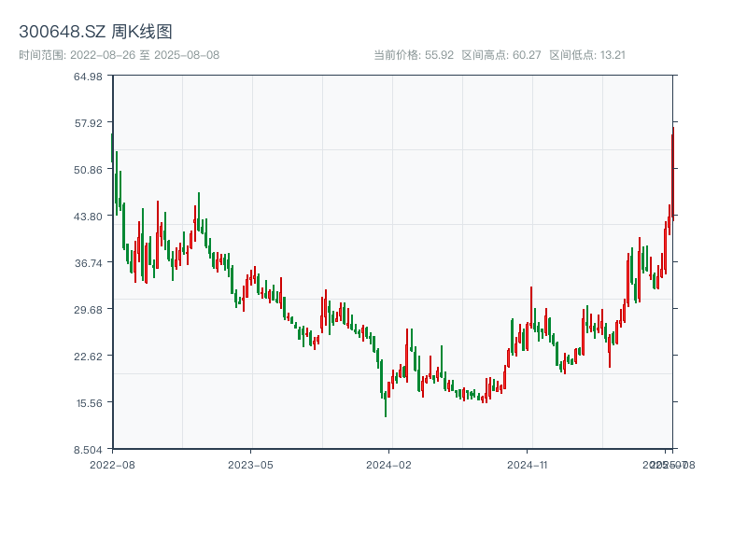Viewport: 747px width, 560px height.
Task: Click the lowest green candle near 2024-02
Action: (x=386, y=403)
